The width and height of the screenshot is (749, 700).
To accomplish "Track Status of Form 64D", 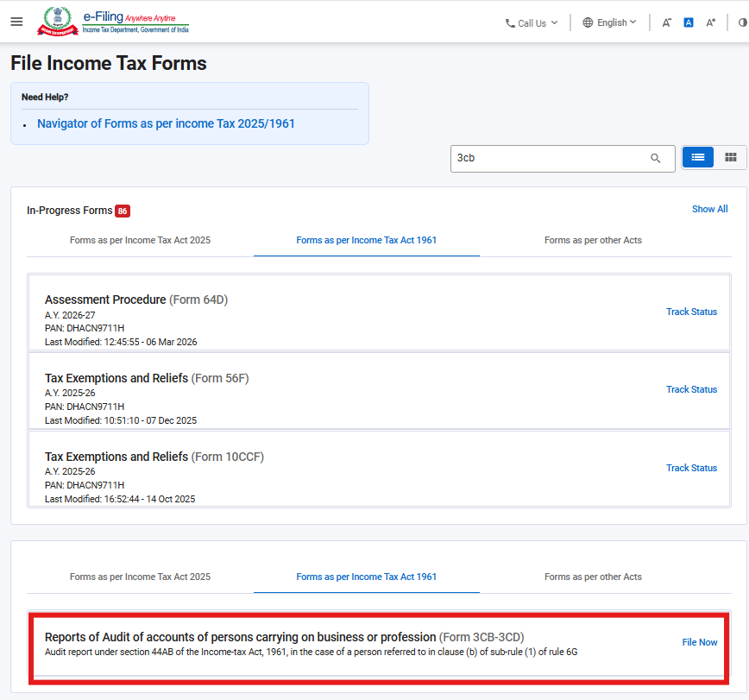I will 691,312.
